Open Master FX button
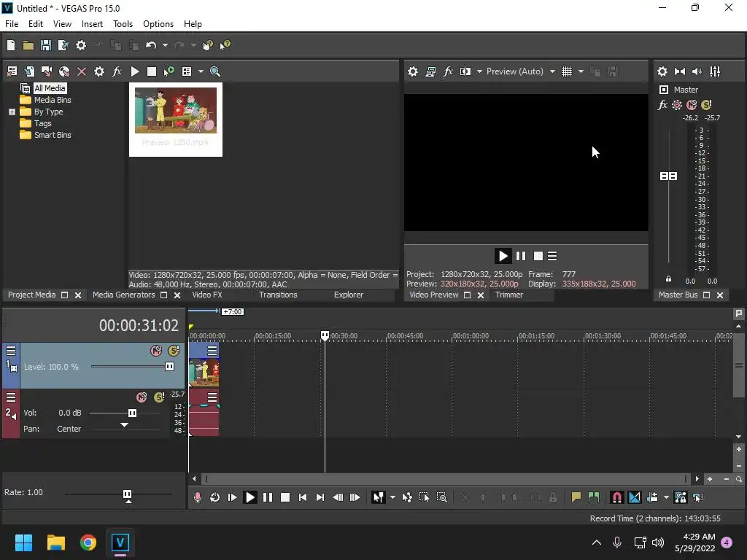The height and width of the screenshot is (560, 747). coord(662,105)
